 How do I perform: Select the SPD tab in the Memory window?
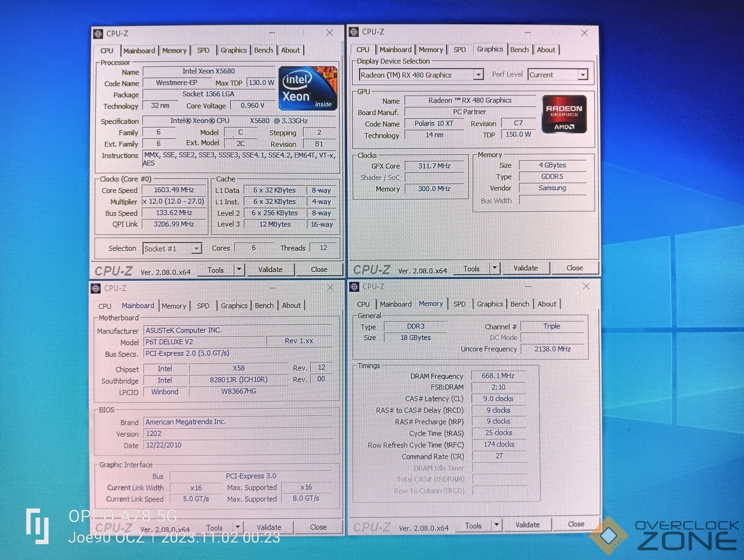pyautogui.click(x=459, y=304)
